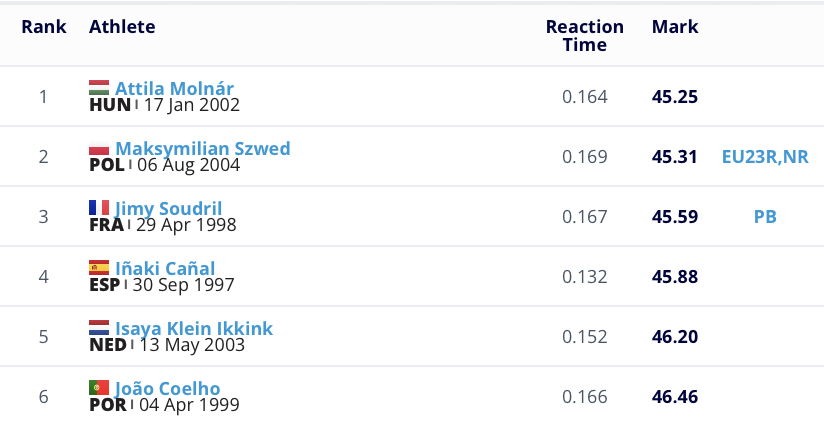Open Iñaki Cañal's profile link
The height and width of the screenshot is (424, 824).
pos(165,268)
